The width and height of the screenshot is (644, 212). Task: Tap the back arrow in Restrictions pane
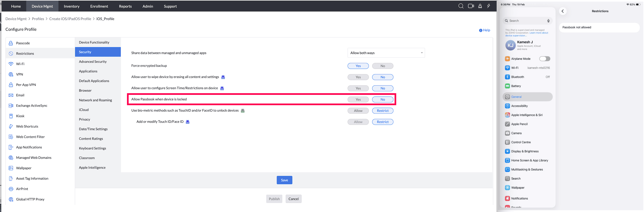click(x=563, y=11)
